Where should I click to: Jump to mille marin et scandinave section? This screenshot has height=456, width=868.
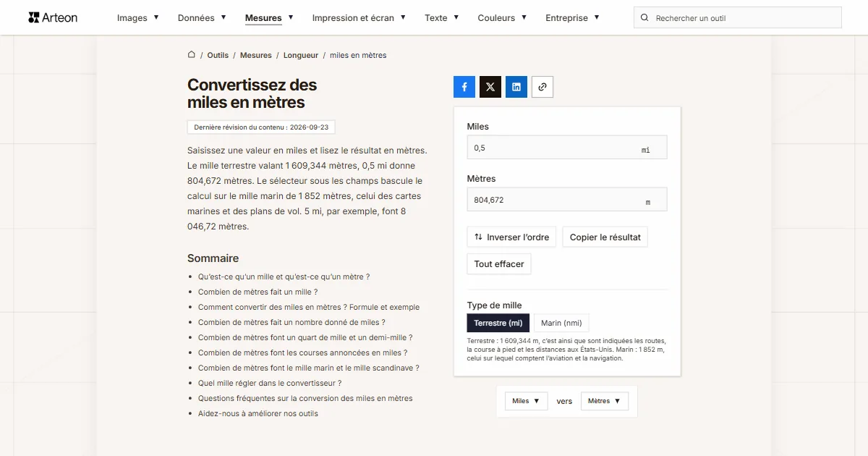[x=309, y=368]
